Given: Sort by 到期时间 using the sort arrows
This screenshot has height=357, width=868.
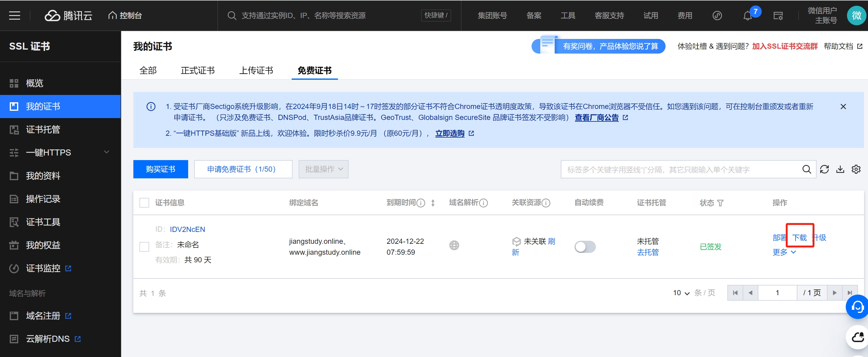Looking at the screenshot, I should point(433,203).
